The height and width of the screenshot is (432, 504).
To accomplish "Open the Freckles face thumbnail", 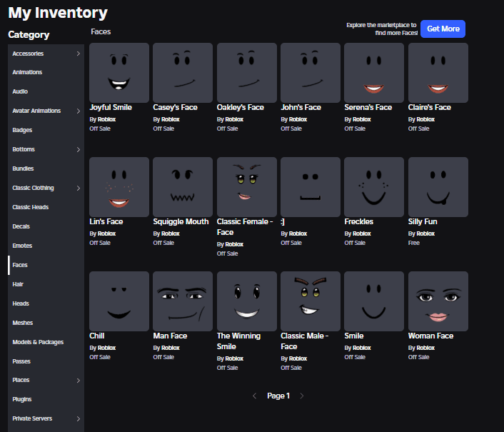I will [x=374, y=186].
